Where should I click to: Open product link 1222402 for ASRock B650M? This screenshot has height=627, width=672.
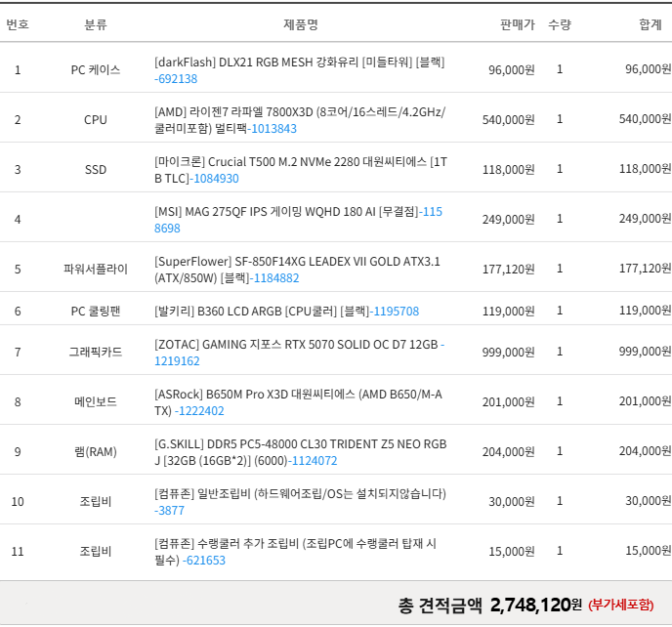point(199,411)
